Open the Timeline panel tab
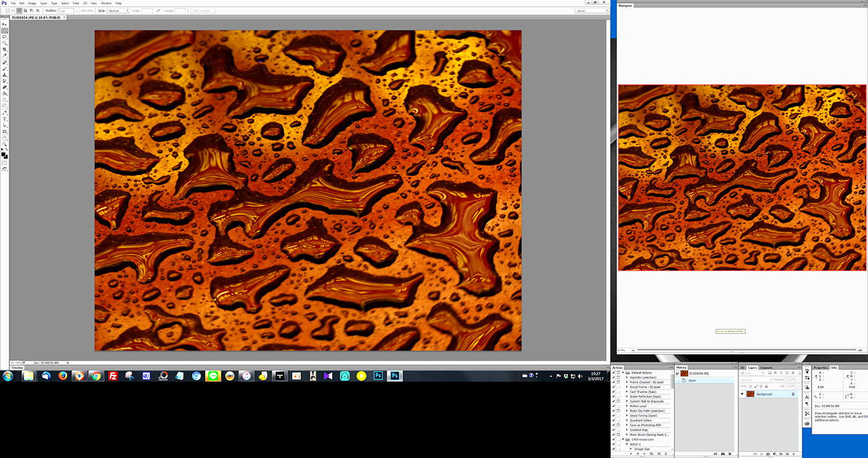868x458 pixels. tap(17, 367)
